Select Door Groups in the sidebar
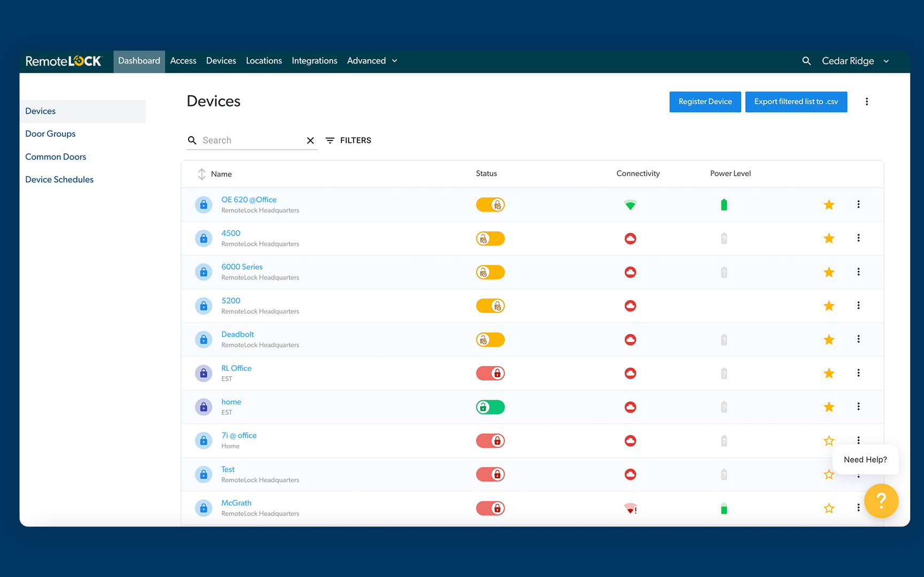This screenshot has height=577, width=924. pyautogui.click(x=50, y=134)
